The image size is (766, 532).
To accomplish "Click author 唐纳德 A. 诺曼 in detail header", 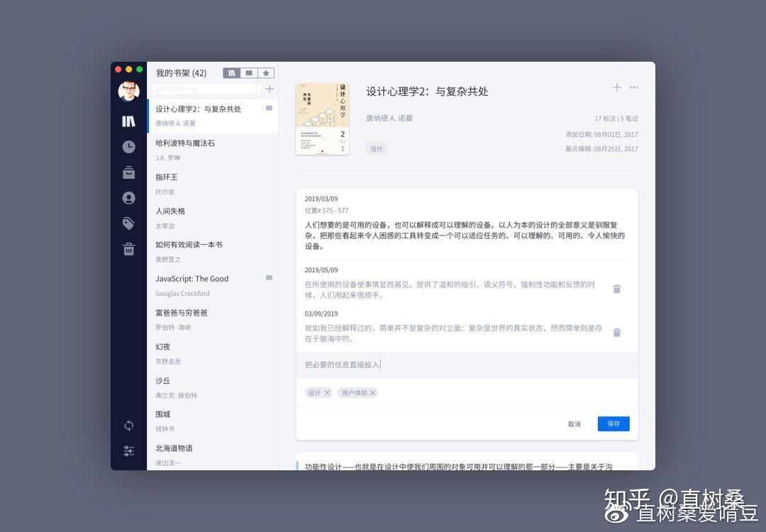I will click(x=389, y=118).
